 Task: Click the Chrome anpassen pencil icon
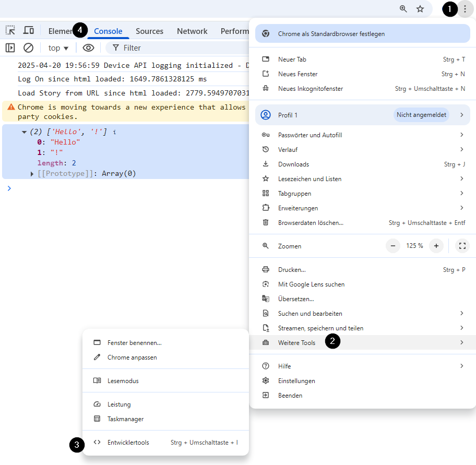[x=97, y=357]
